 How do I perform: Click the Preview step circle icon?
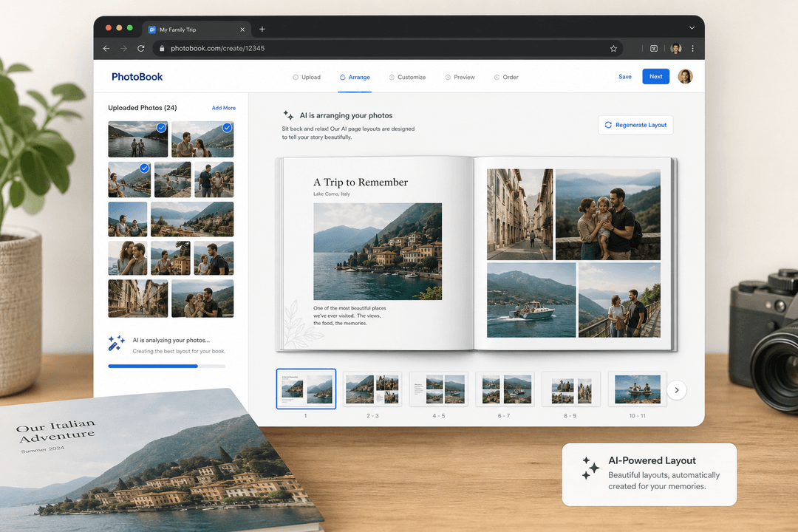pos(448,78)
